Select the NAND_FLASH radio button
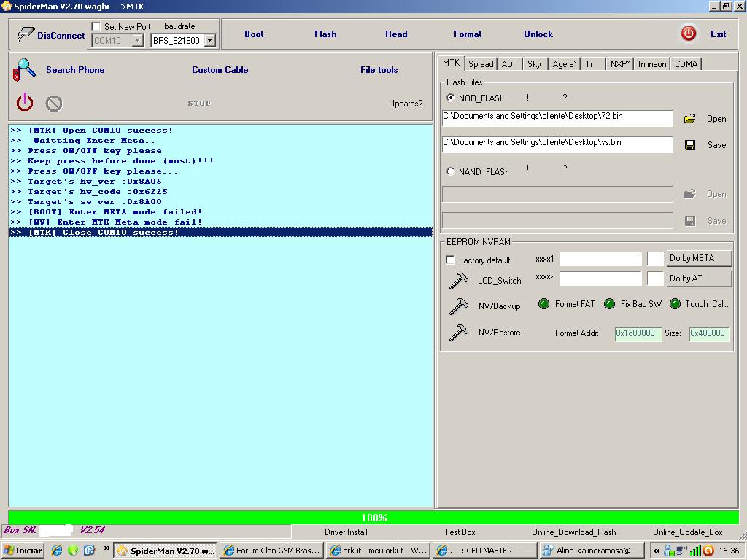 [450, 171]
